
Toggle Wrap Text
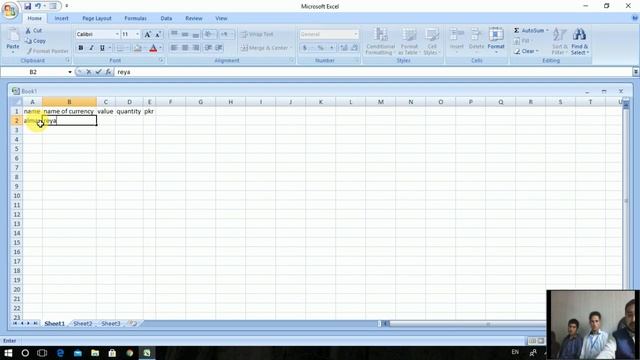click(x=257, y=34)
